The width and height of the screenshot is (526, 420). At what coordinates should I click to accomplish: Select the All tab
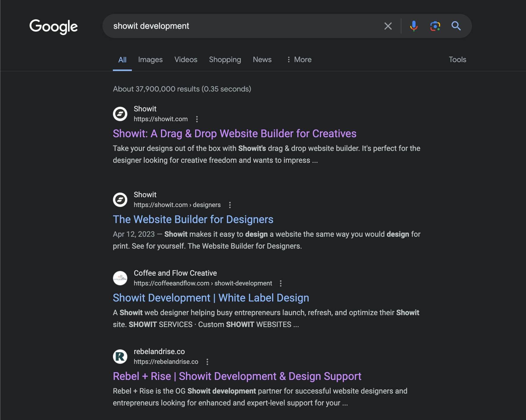pos(122,60)
